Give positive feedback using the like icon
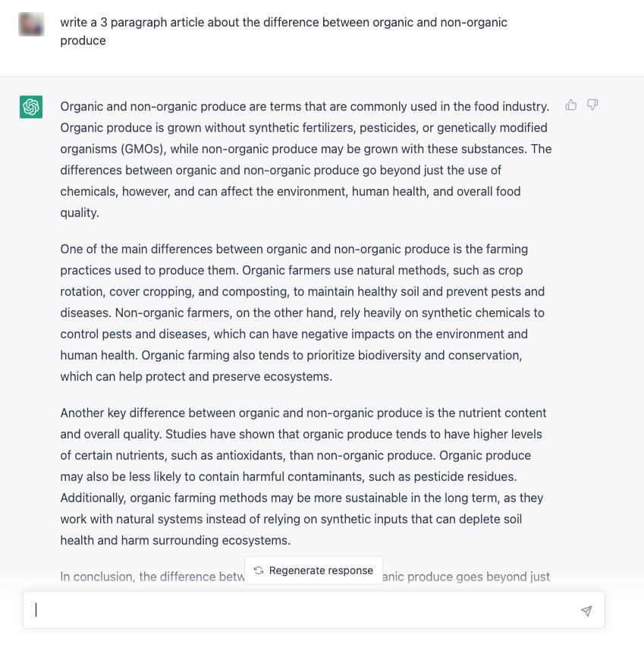This screenshot has height=647, width=644. (x=571, y=105)
